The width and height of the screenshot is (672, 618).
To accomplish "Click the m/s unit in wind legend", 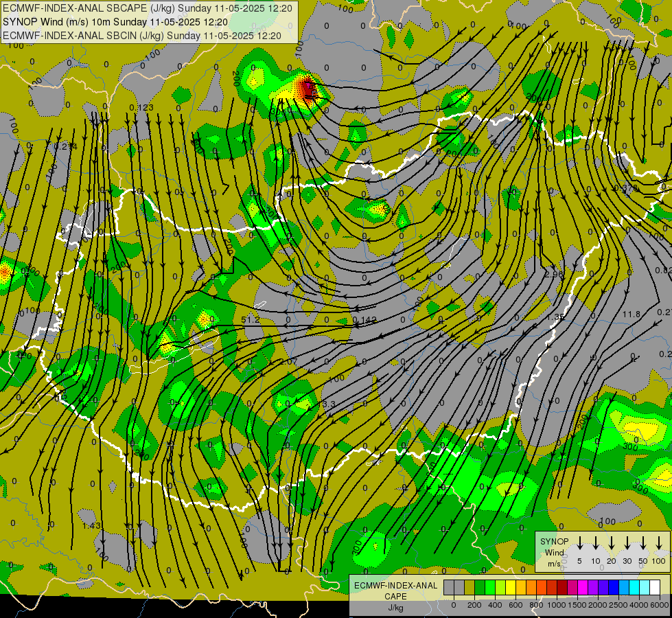I will 554,564.
